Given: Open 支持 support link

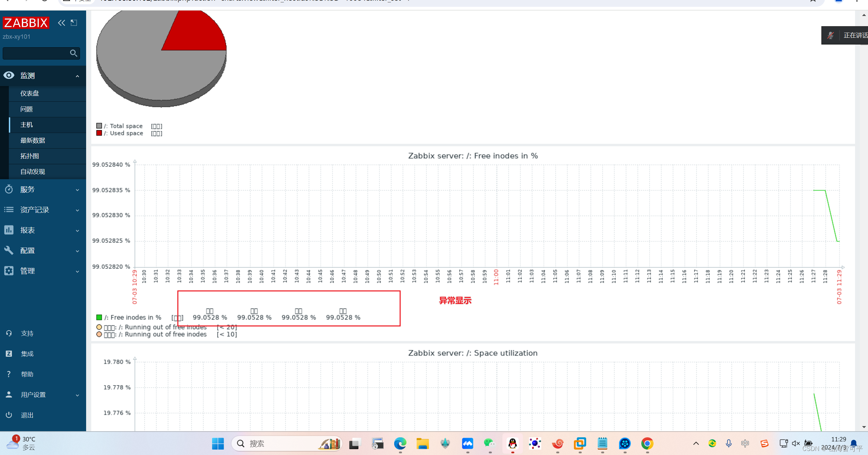Looking at the screenshot, I should point(27,334).
